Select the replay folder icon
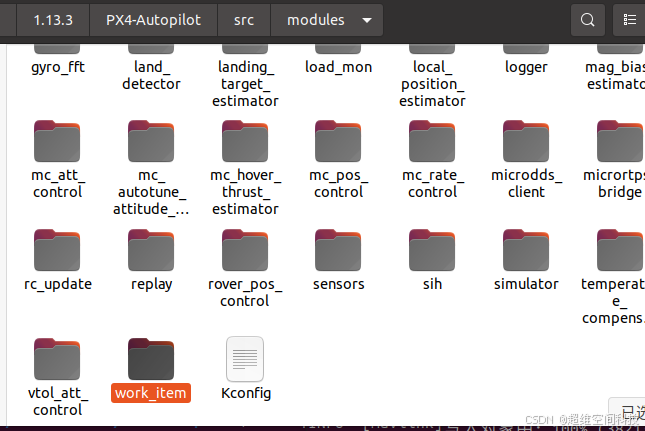Viewport: 645px width, 431px height. pos(151,250)
